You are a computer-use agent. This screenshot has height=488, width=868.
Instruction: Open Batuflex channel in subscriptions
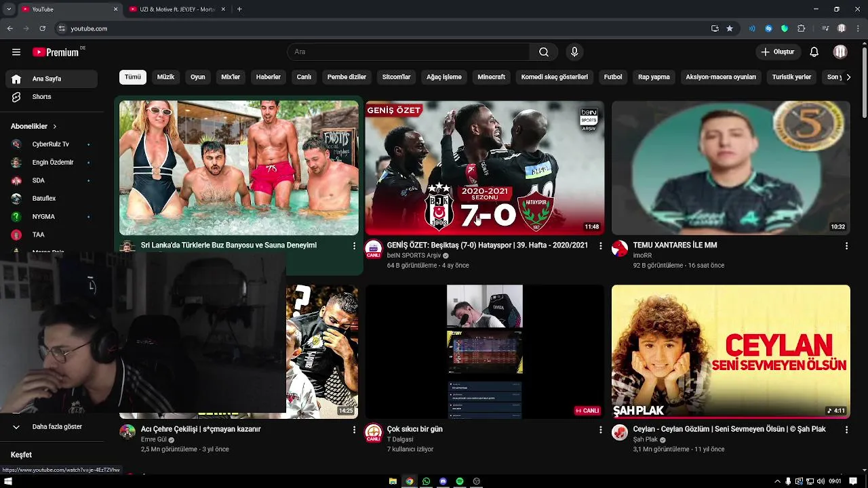point(52,199)
